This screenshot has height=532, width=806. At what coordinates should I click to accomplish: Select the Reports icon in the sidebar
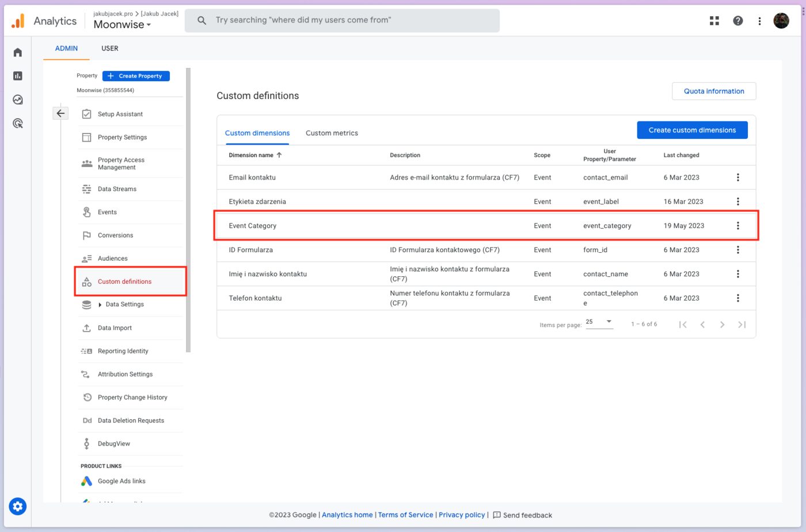pos(17,75)
